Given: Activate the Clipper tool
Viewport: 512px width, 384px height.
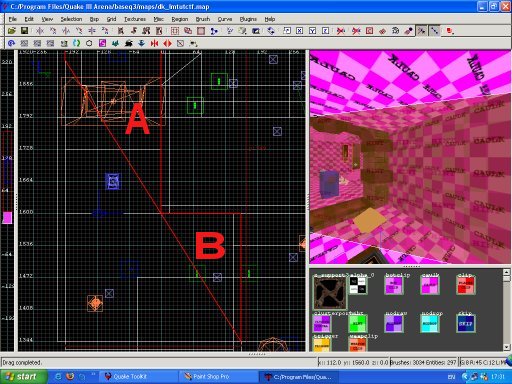Looking at the screenshot, I should pos(214,31).
